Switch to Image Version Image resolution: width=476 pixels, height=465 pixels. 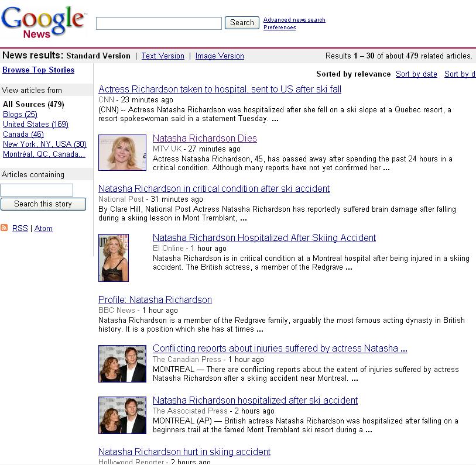(x=220, y=56)
